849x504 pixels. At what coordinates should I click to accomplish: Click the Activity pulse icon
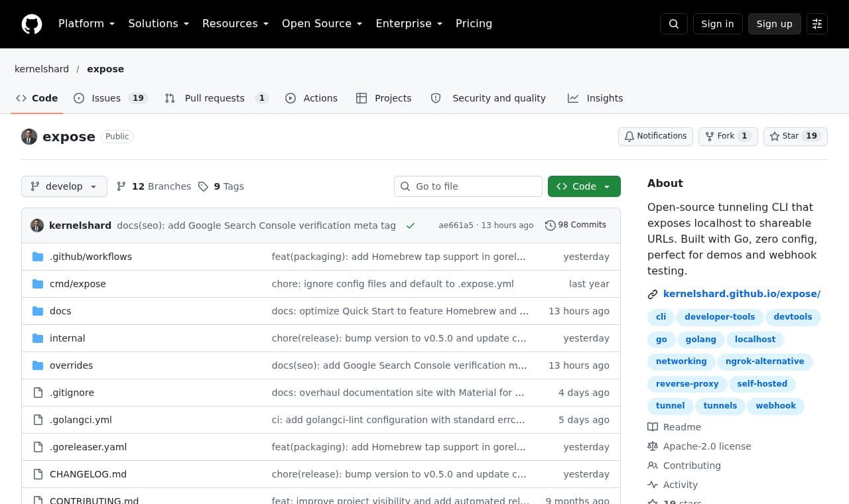(653, 485)
